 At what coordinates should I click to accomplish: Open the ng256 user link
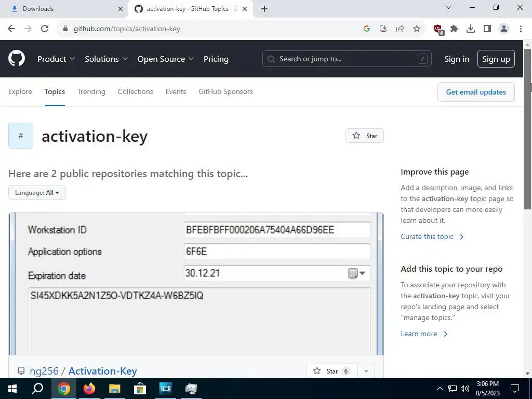pos(44,371)
